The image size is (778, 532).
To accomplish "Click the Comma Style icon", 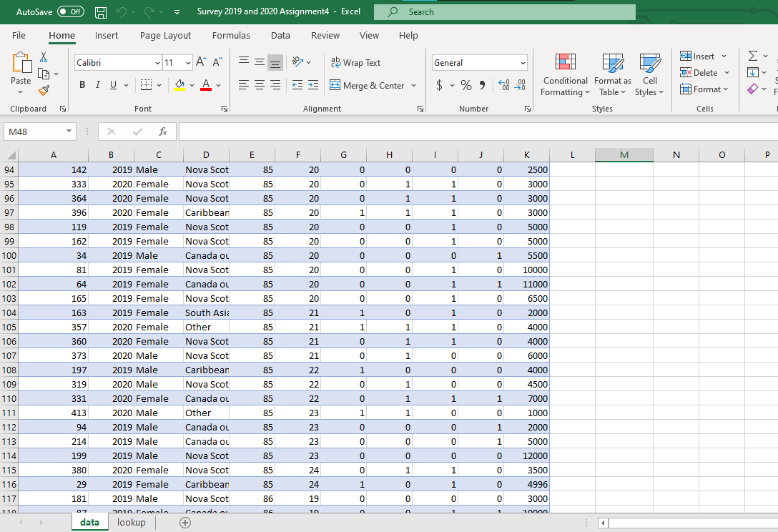I will (482, 84).
